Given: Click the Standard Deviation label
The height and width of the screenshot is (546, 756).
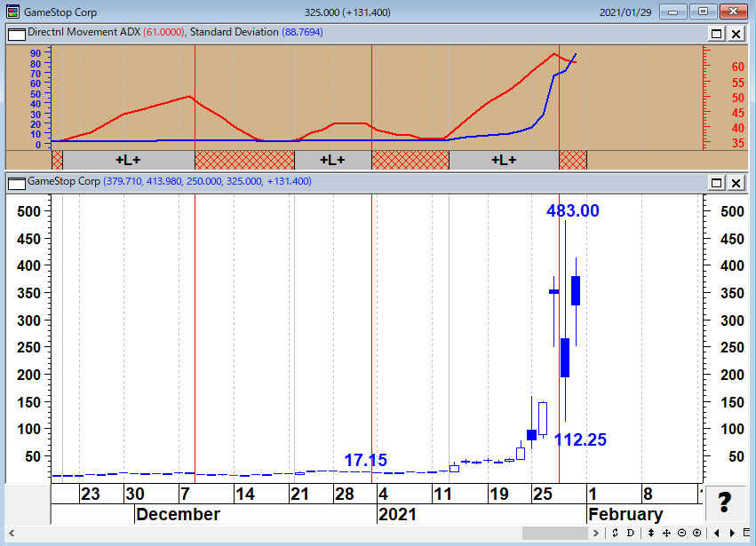Looking at the screenshot, I should pos(235,32).
